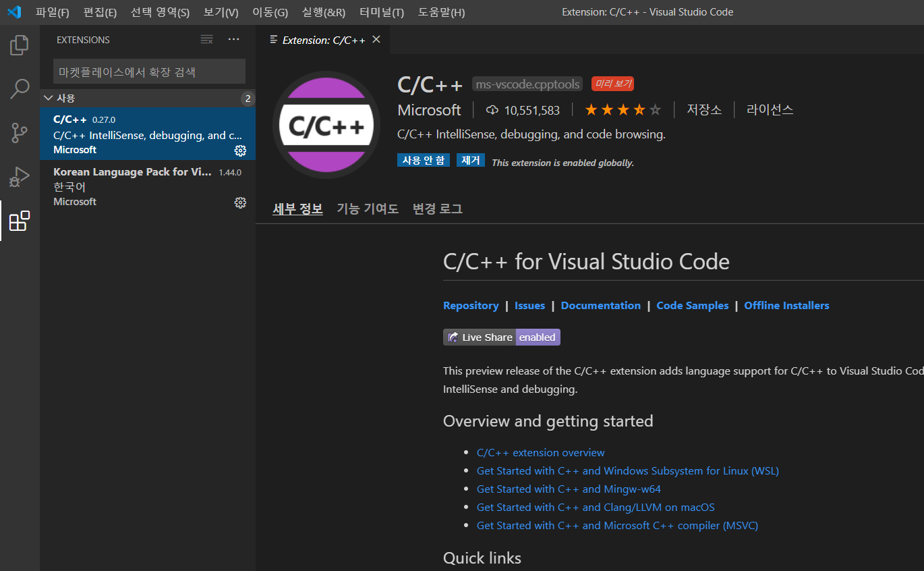Open the 보기(V) menu
Image resolution: width=924 pixels, height=571 pixels.
point(221,12)
